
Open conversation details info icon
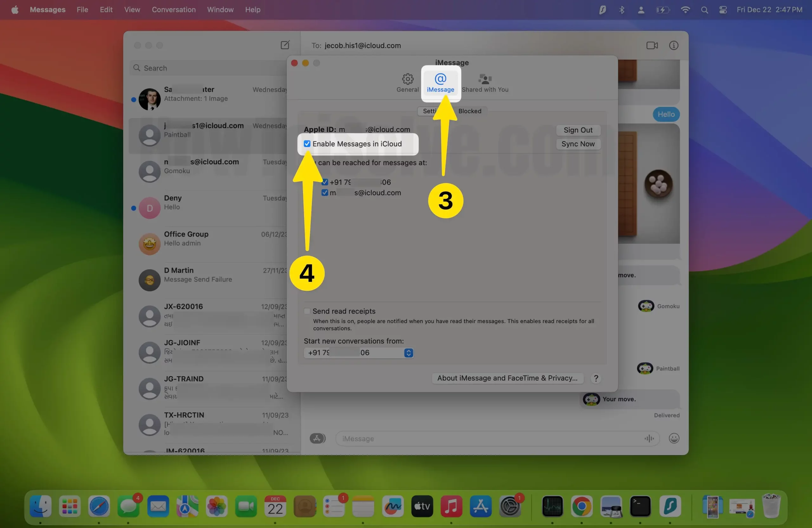coord(673,45)
